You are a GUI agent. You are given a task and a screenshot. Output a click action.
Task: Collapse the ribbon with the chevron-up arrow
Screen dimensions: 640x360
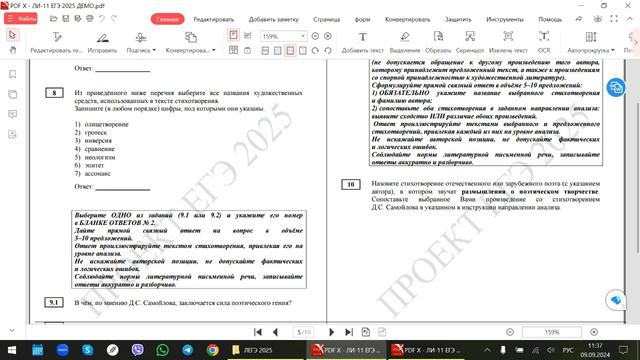630,19
